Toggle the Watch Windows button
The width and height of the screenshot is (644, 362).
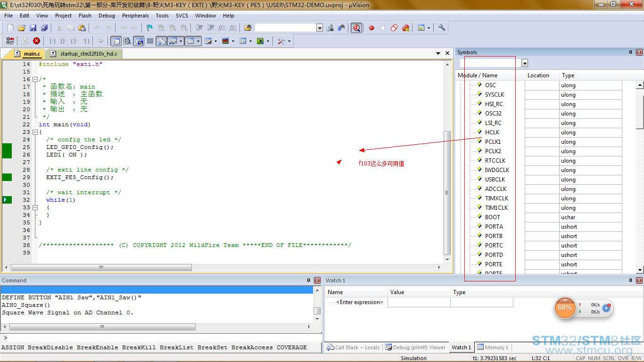click(x=173, y=41)
